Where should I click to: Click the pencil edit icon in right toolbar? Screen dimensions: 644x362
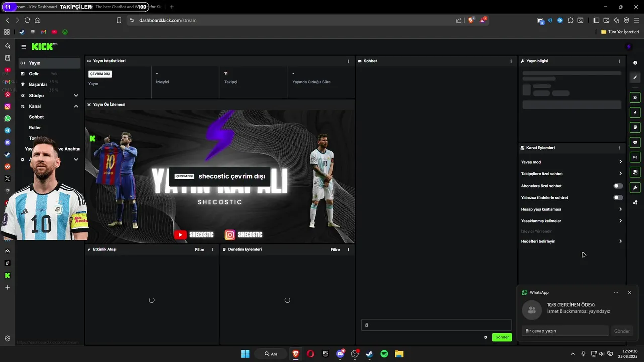tap(635, 78)
